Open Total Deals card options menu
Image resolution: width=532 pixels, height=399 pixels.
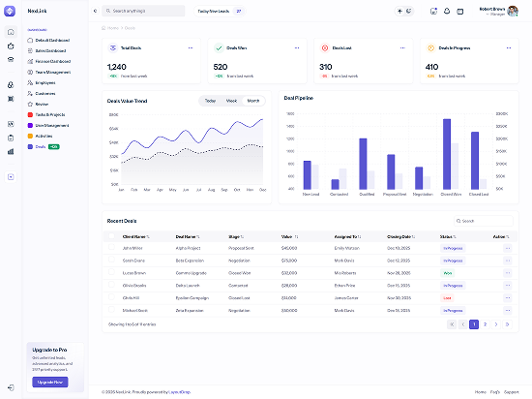[191, 47]
